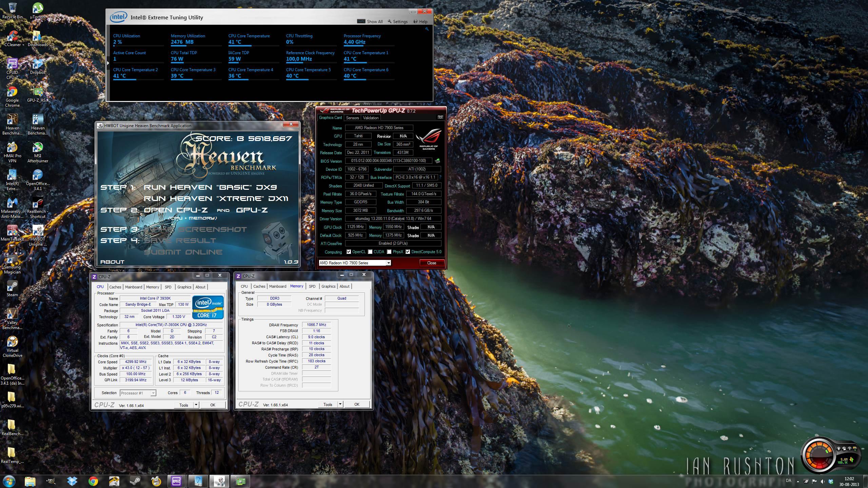Image resolution: width=868 pixels, height=488 pixels.
Task: Open the Virtual CloneDrive desktop icon
Action: click(x=12, y=347)
